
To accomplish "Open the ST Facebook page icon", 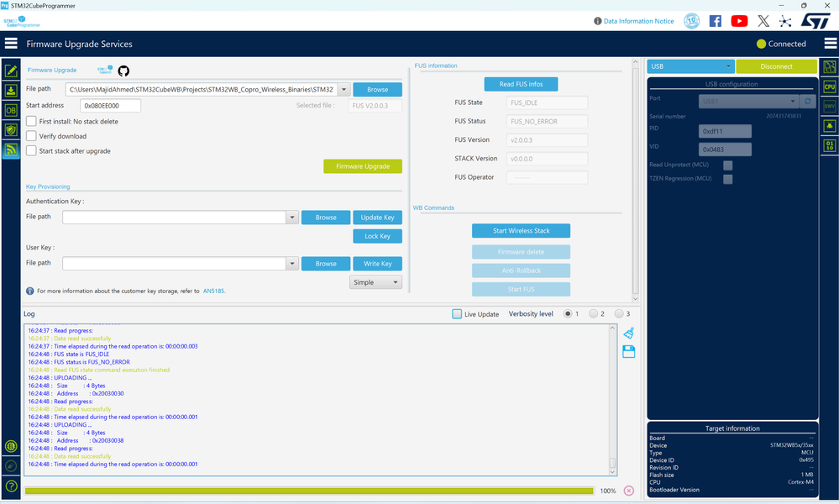I will [716, 21].
